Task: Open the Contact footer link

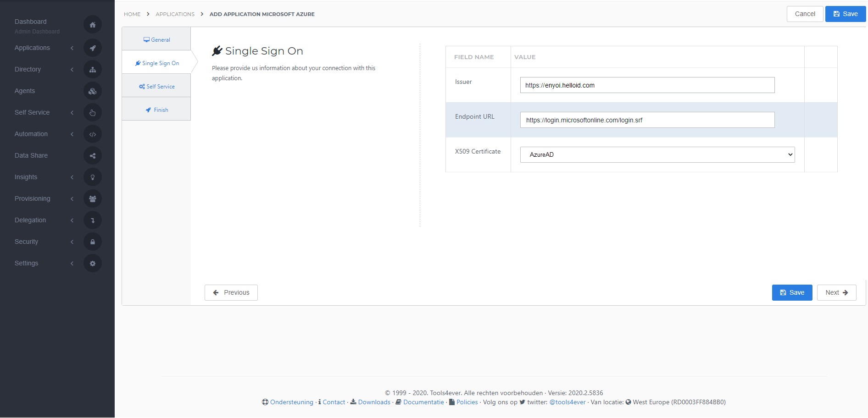Action: click(x=334, y=402)
